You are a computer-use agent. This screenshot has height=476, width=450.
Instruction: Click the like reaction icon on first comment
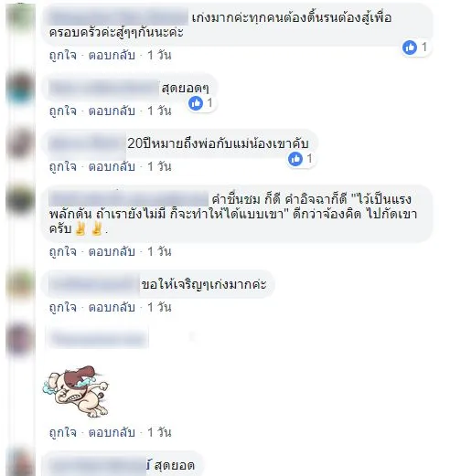point(410,48)
